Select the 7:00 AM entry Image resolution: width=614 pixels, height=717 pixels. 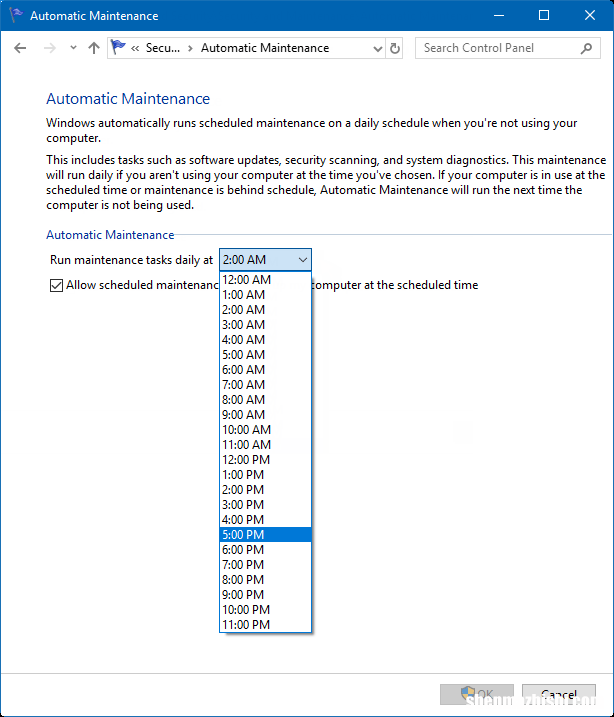265,385
